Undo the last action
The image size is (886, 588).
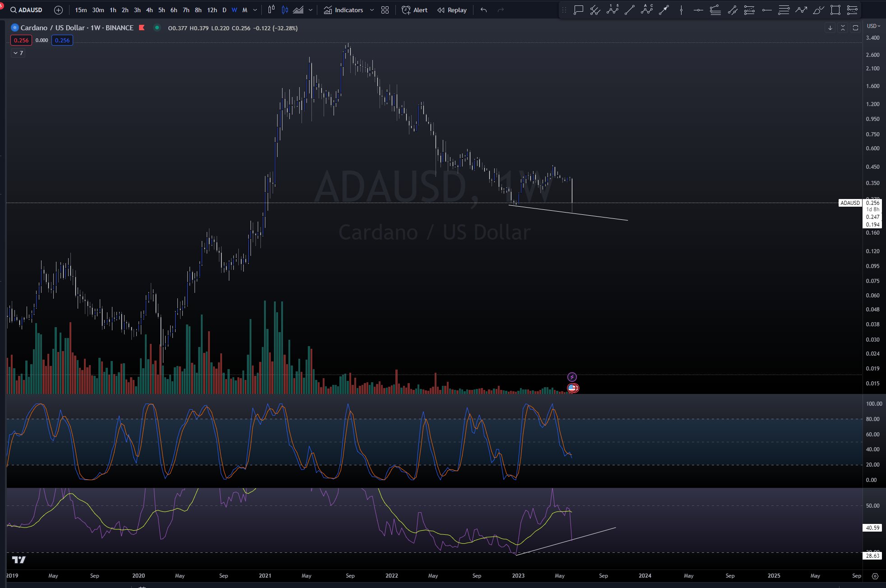(x=483, y=10)
